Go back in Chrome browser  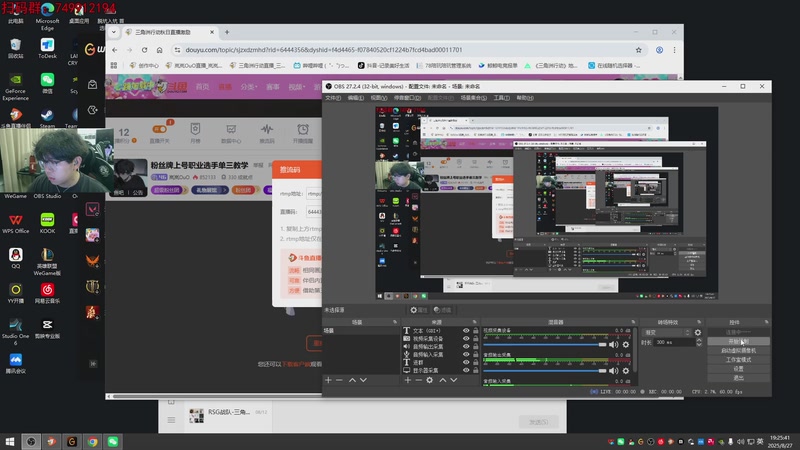coord(115,50)
